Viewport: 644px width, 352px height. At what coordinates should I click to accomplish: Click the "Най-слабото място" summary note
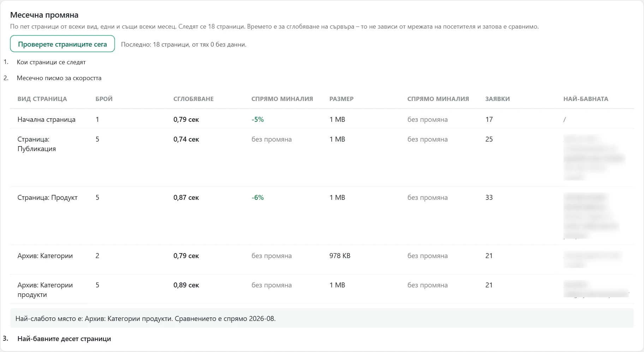[x=322, y=318]
